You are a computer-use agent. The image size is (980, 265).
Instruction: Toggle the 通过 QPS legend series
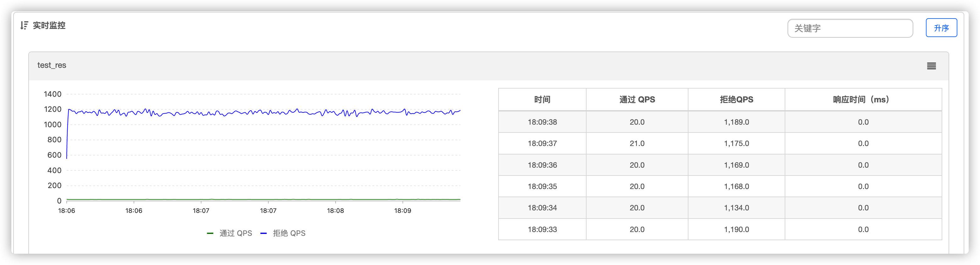(229, 233)
